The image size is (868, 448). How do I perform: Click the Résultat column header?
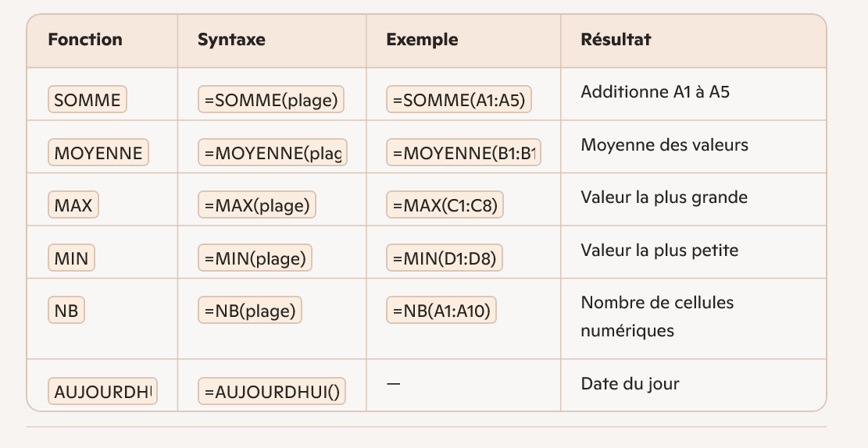coord(616,40)
